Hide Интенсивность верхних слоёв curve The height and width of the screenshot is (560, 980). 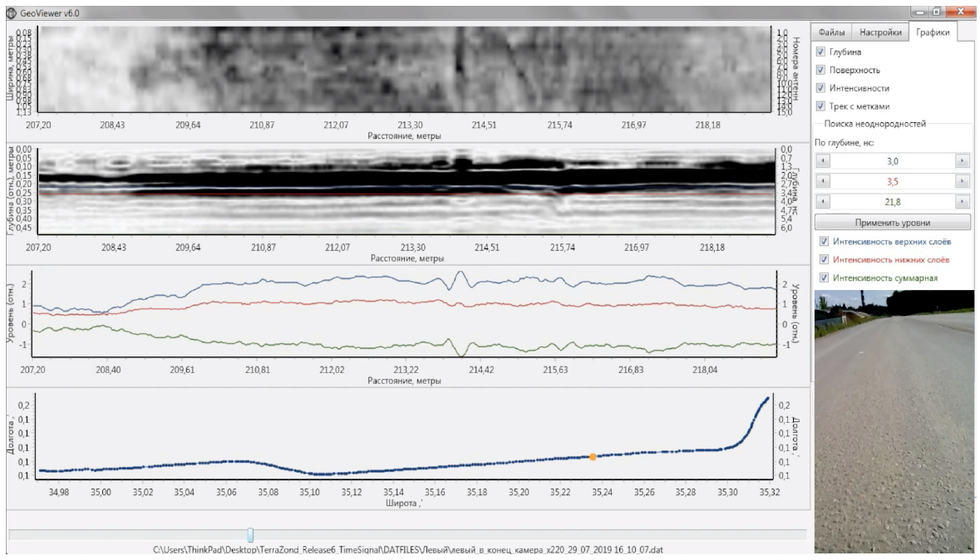pos(824,242)
